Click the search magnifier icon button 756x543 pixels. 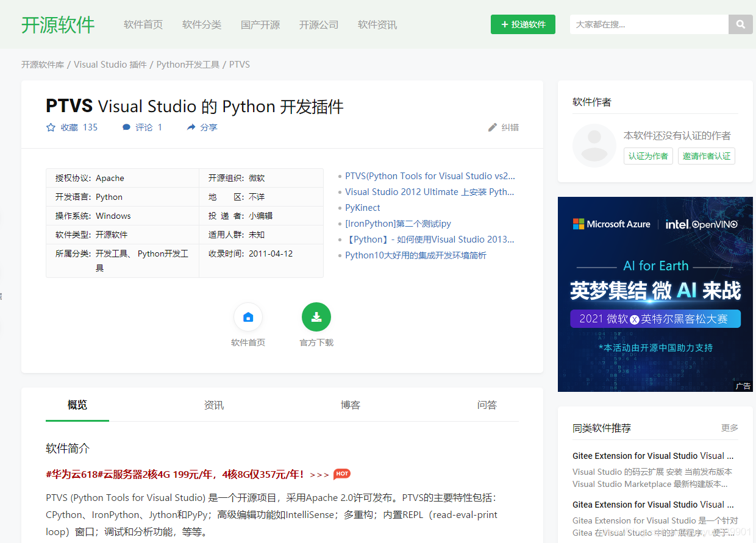tap(740, 24)
